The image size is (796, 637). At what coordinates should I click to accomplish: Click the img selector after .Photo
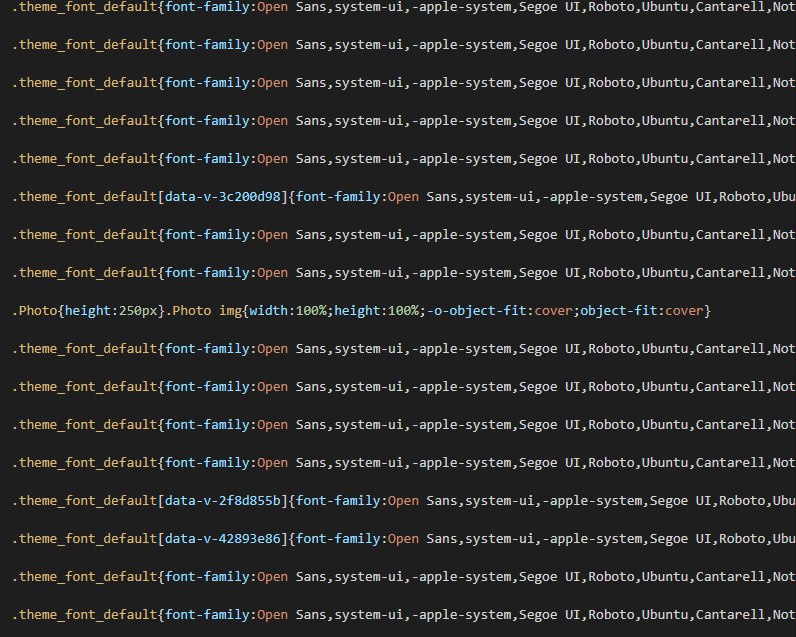[230, 311]
